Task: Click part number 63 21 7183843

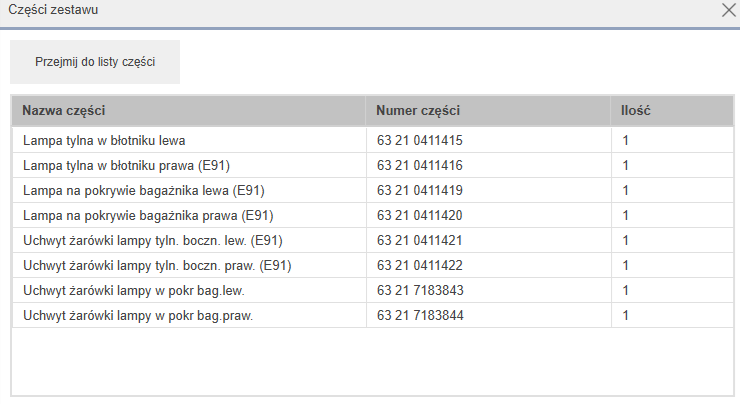Action: (420, 290)
